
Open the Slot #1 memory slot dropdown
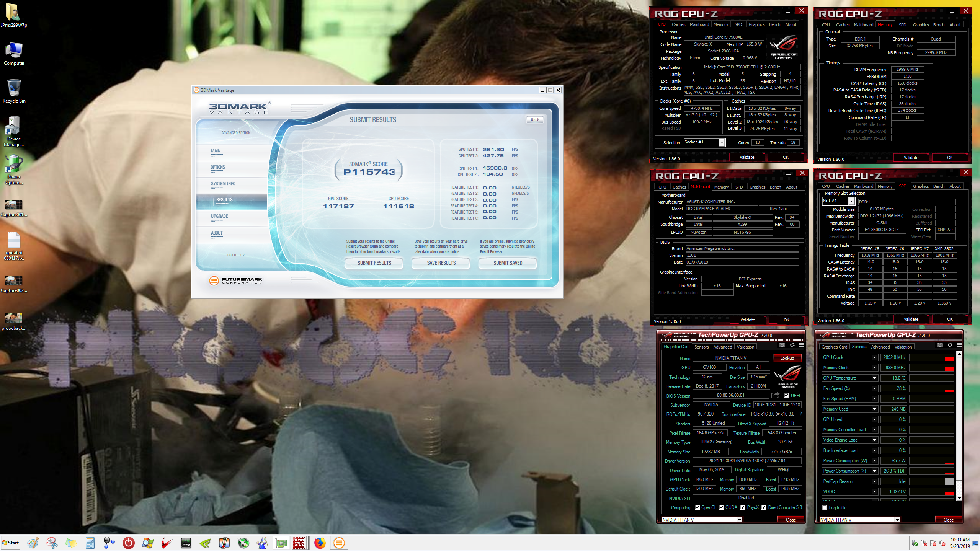(851, 201)
